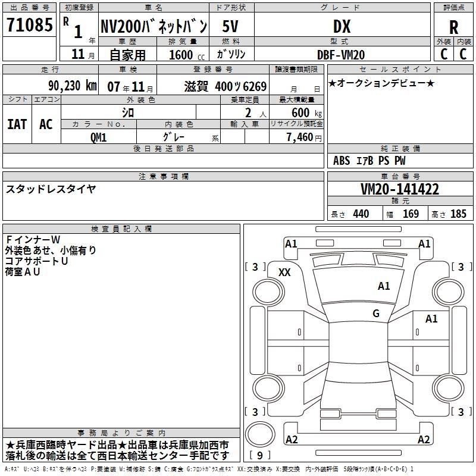Viewport: 476px width, 476px height.
Task: Click the 検査員記入欄 header
Action: pos(121,229)
